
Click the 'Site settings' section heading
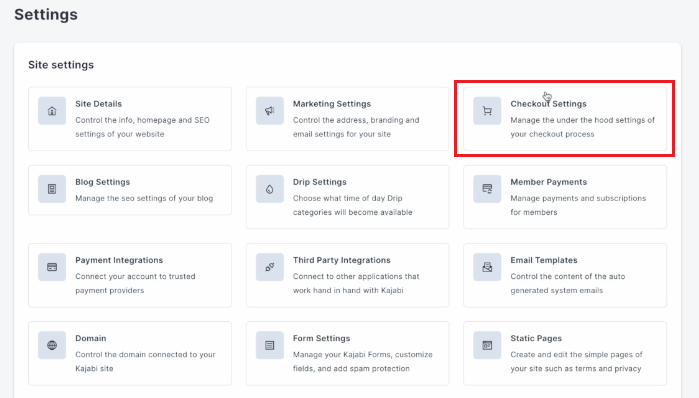point(61,65)
